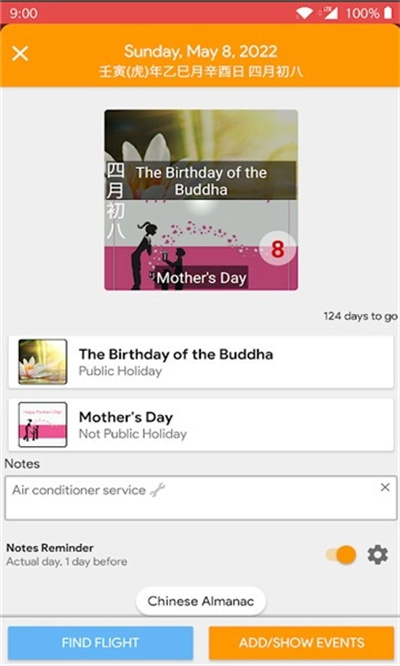Tap the battery status icon

coord(388,13)
